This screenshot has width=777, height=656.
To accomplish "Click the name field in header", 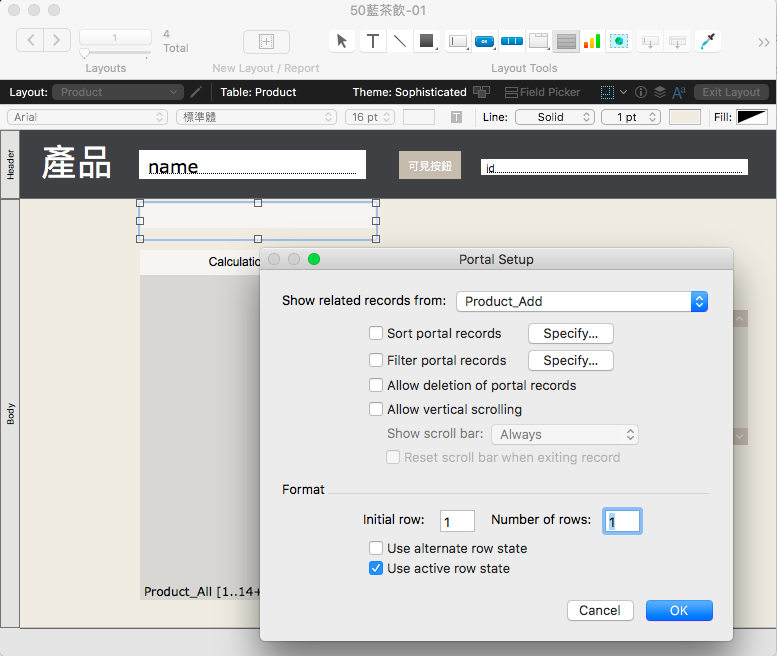I will click(252, 164).
